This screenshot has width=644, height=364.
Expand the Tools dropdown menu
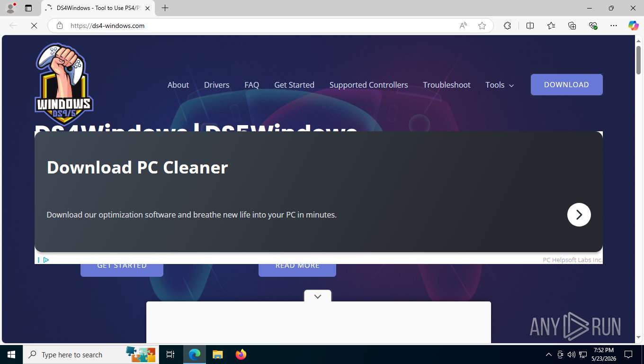500,85
